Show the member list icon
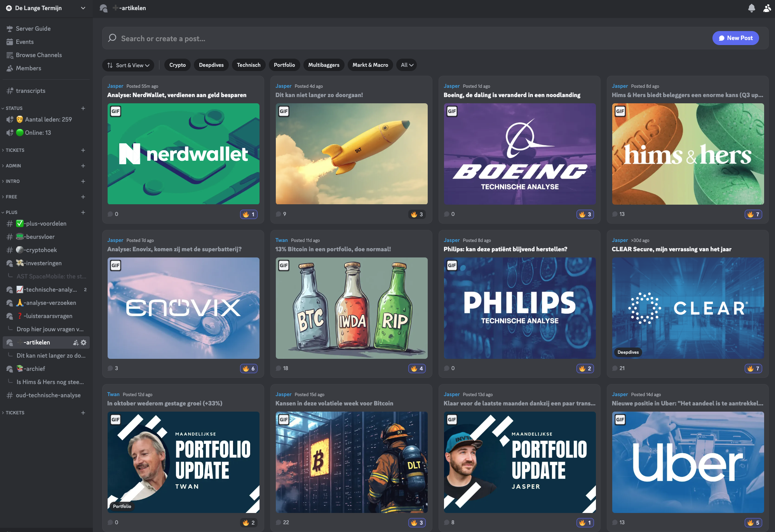The width and height of the screenshot is (775, 532). (767, 8)
